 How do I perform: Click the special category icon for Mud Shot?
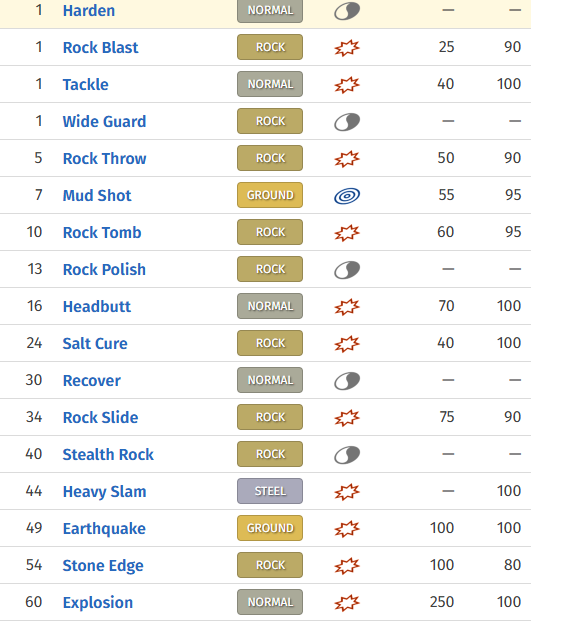347,196
